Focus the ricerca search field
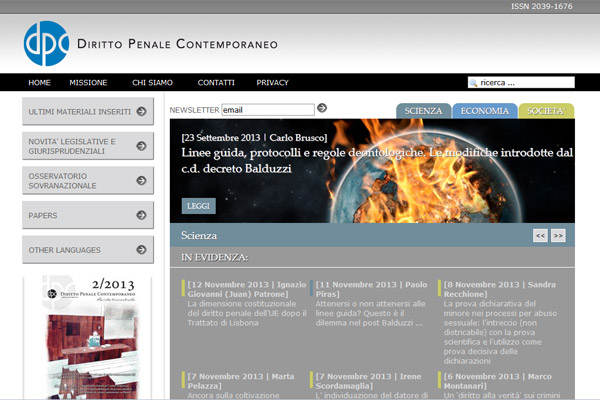600x400 pixels. (521, 82)
